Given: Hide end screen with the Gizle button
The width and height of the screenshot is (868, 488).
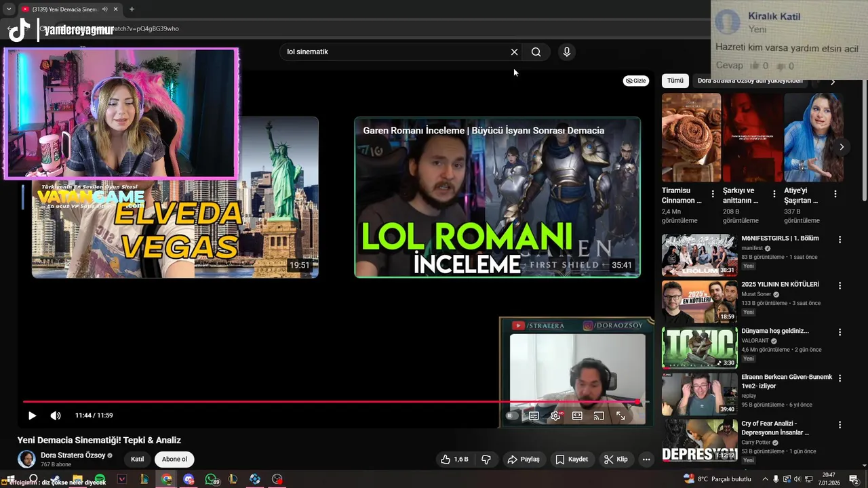Looking at the screenshot, I should tap(636, 81).
